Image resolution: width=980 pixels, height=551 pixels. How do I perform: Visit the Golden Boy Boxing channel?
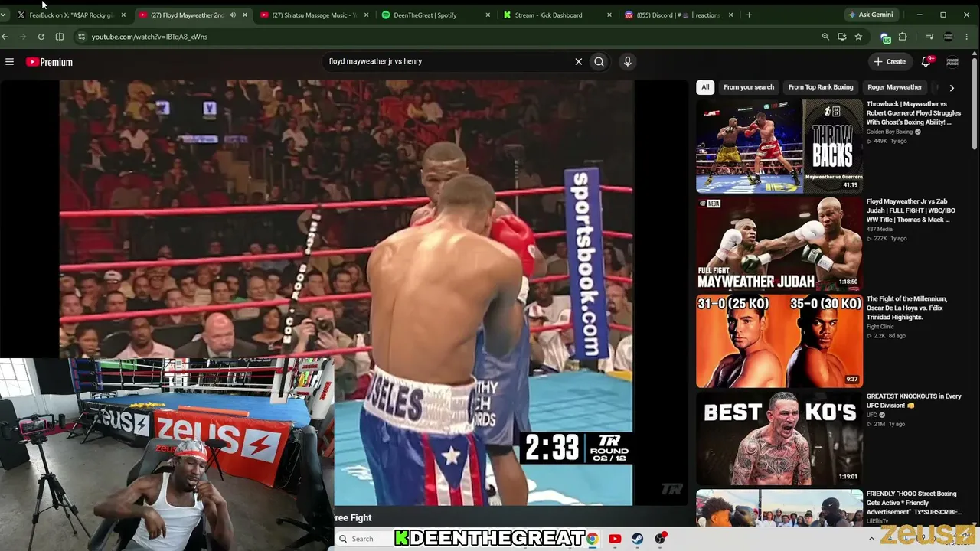pyautogui.click(x=890, y=132)
